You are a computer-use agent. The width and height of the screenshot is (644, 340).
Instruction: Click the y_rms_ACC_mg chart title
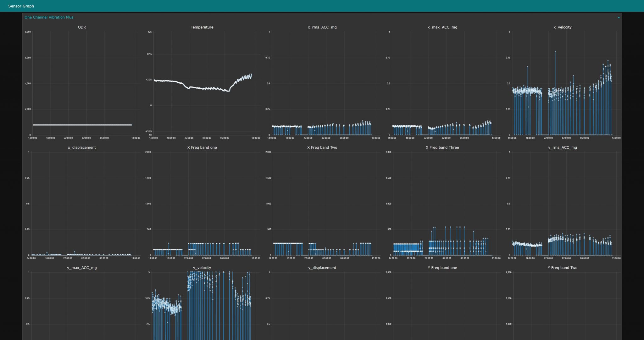tap(562, 148)
